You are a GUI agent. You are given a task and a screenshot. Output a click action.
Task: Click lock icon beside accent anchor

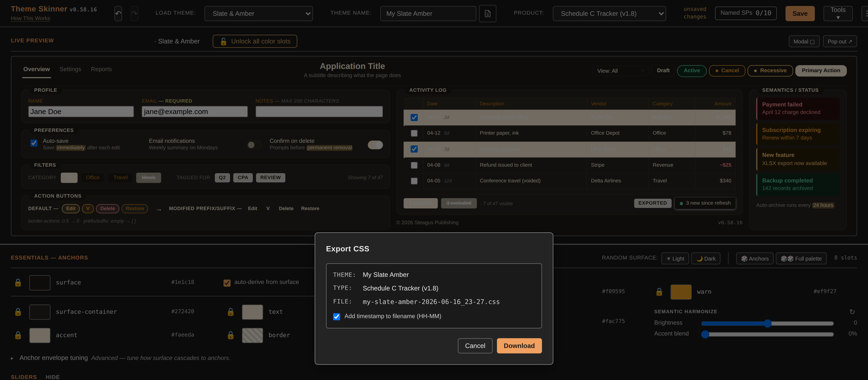[x=18, y=335]
